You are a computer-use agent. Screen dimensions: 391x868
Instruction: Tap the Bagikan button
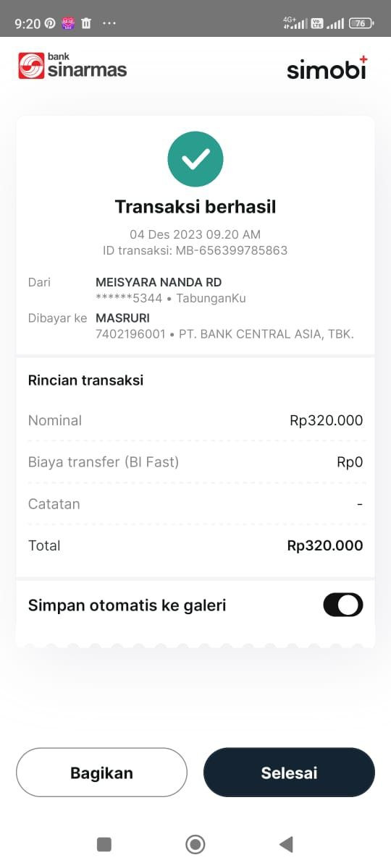101,773
